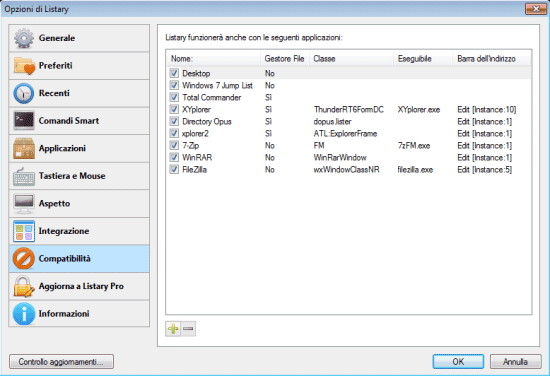Click the Integrazione window icon
Screen dimensions: 550x376
(24, 231)
